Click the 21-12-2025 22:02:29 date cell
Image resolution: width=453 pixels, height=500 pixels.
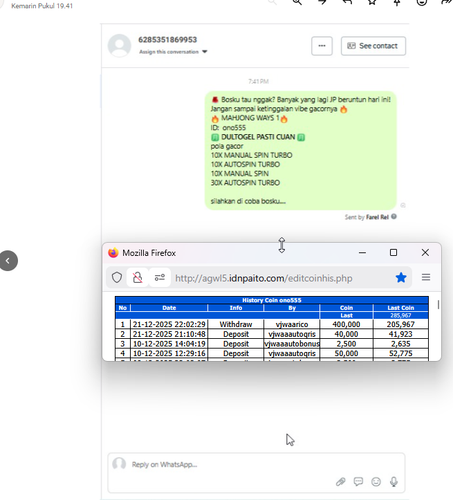[169, 324]
